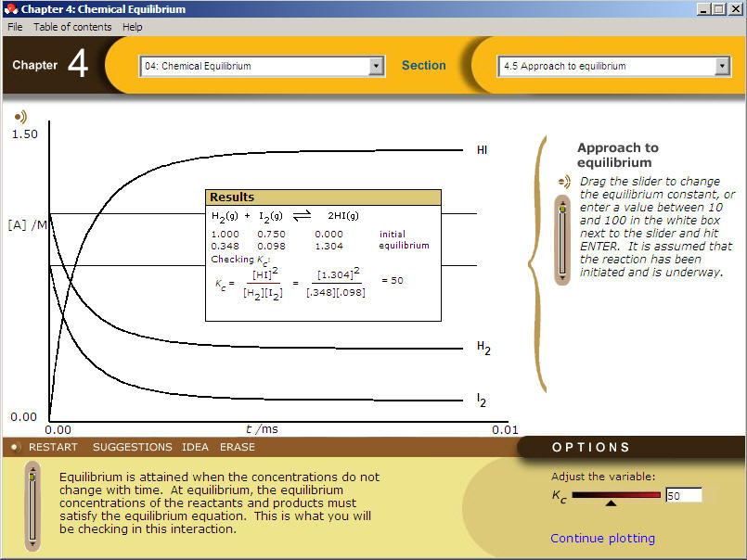
Task: Open the Table of contents menu
Action: [72, 27]
